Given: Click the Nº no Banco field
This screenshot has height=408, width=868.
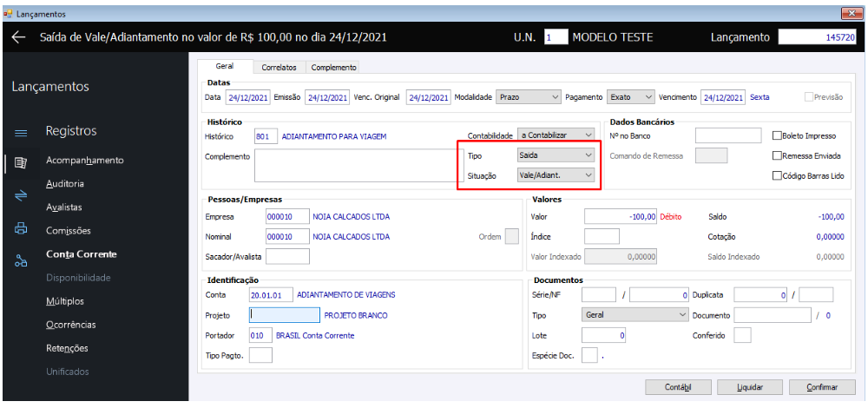Looking at the screenshot, I should [x=728, y=135].
